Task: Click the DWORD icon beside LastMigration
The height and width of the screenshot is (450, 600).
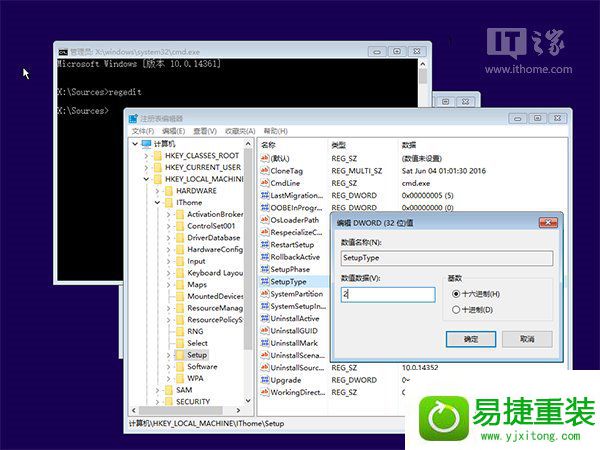Action: click(x=264, y=195)
